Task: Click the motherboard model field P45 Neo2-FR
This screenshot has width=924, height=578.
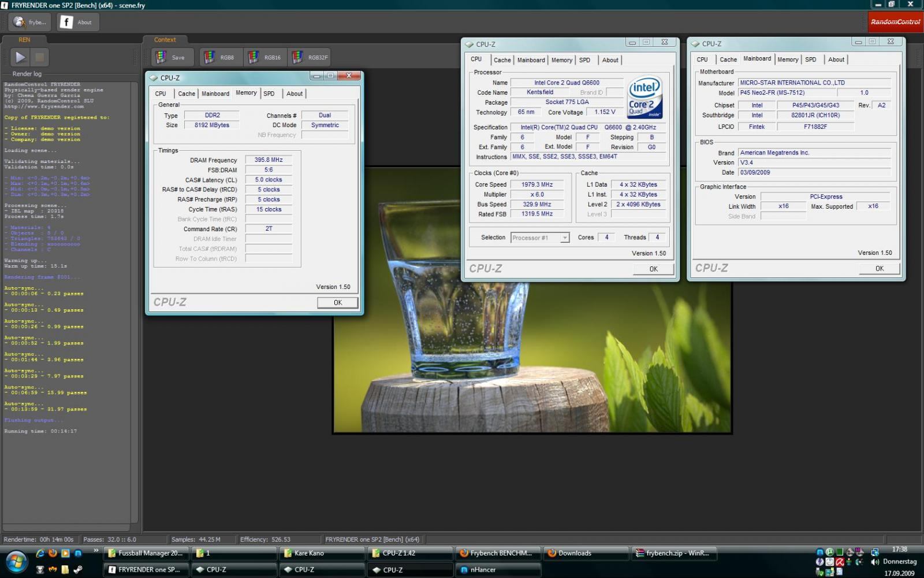Action: pyautogui.click(x=787, y=92)
